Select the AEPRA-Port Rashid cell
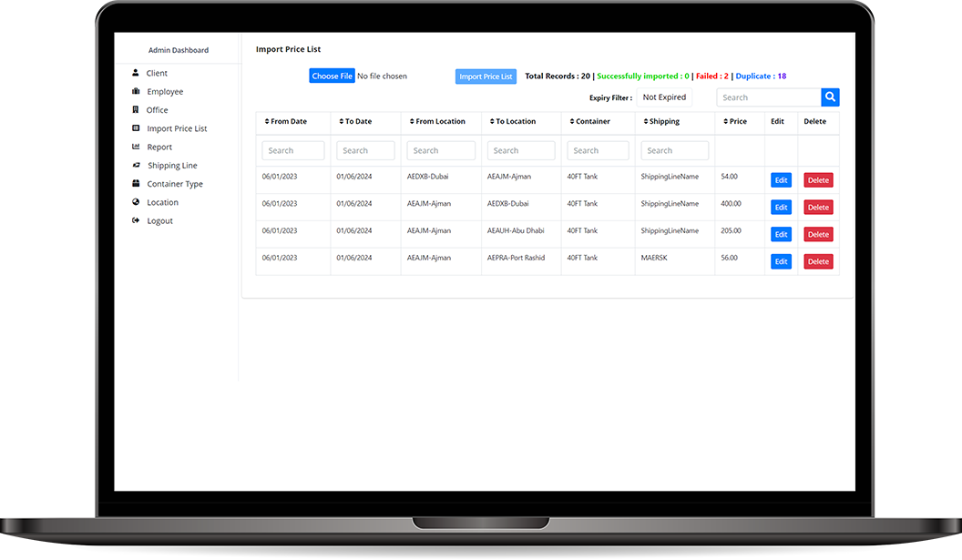 point(516,258)
